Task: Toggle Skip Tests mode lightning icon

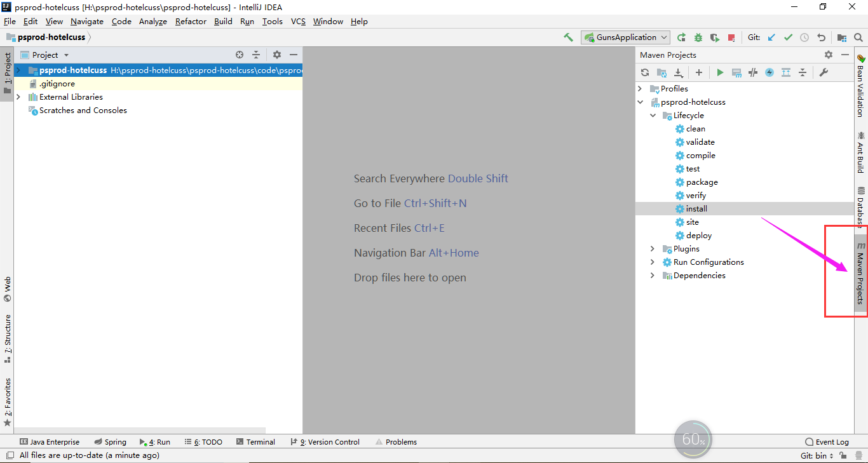Action: coord(770,72)
